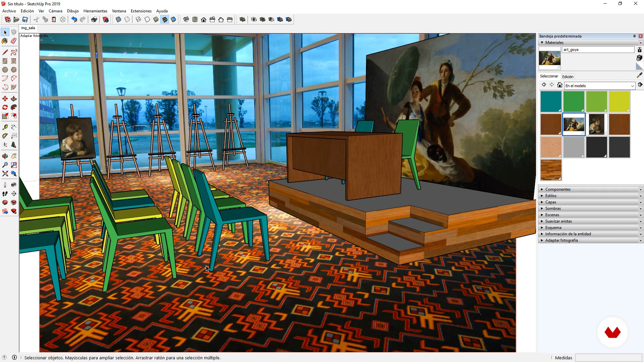Open the Herramientas menu
644x362 pixels.
pyautogui.click(x=95, y=11)
